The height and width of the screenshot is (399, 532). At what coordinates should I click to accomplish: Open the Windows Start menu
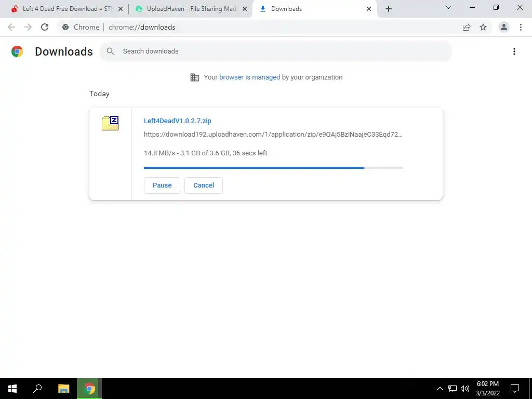[12, 389]
